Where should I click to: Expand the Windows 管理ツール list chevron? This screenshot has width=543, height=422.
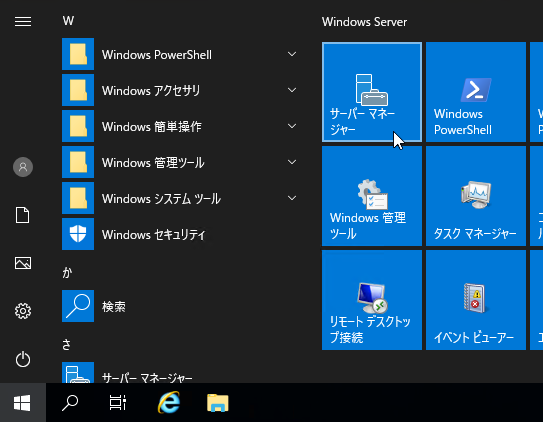tap(292, 162)
